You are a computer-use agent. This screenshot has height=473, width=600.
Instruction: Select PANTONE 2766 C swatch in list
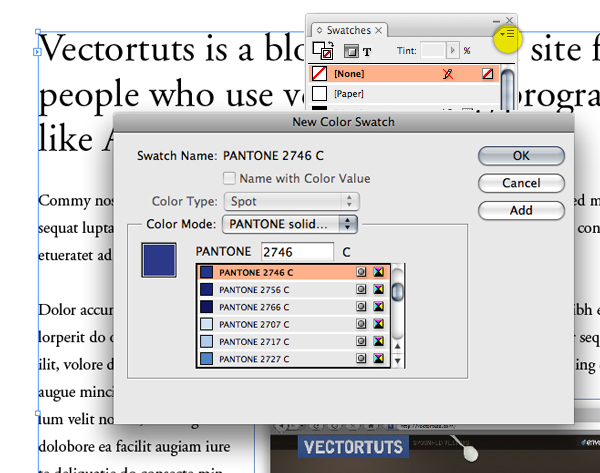(293, 307)
